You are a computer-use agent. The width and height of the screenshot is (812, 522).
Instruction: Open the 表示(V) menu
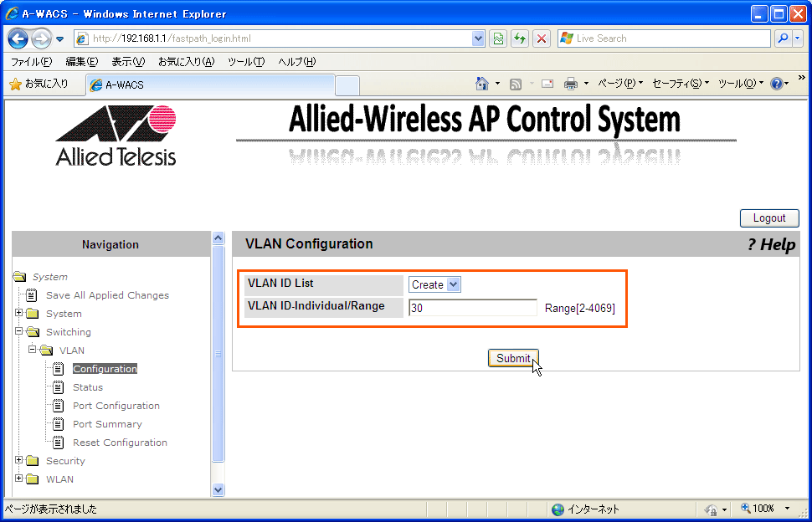[x=128, y=62]
